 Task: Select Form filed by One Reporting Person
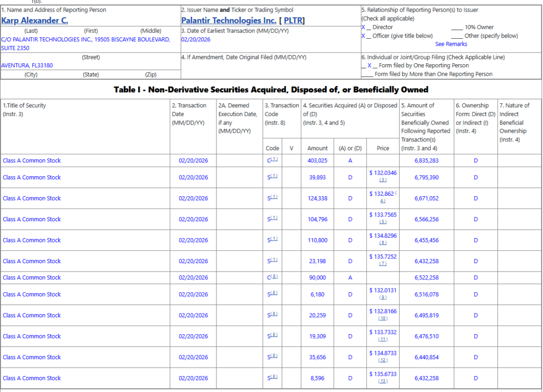370,66
